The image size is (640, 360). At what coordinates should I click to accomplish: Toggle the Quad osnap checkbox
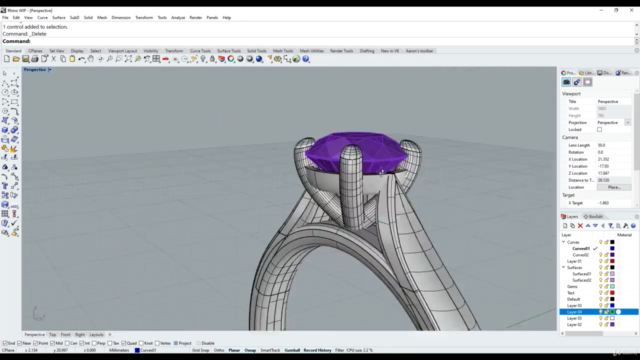pyautogui.click(x=124, y=343)
